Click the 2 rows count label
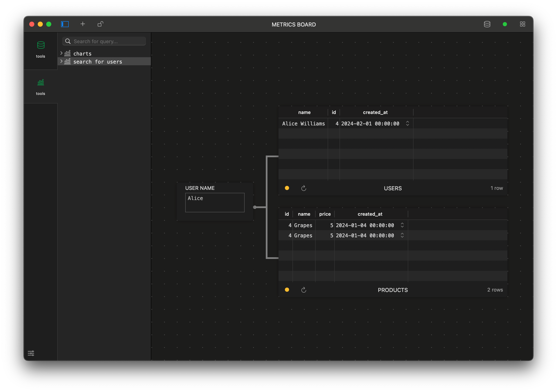The image size is (557, 392). tap(495, 290)
